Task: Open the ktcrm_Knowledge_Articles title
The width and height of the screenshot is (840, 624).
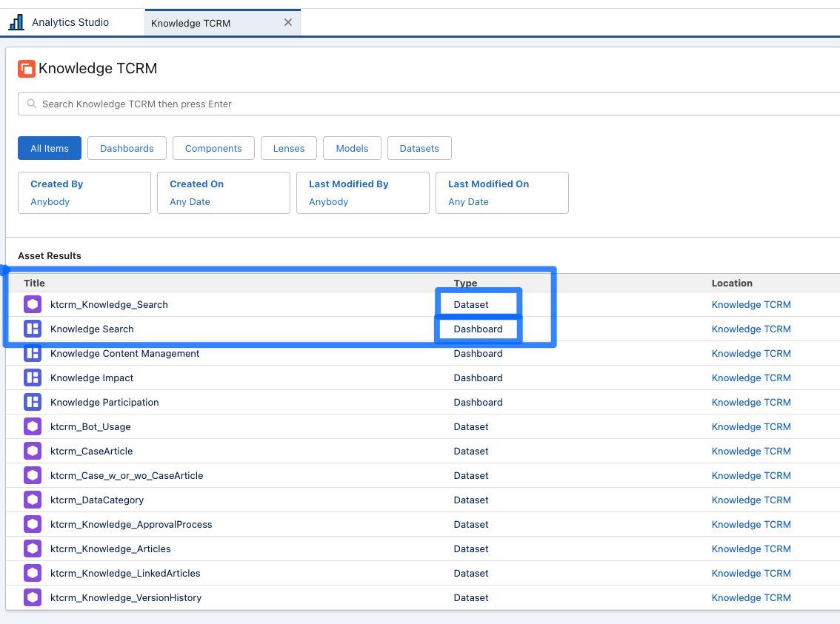Action: pyautogui.click(x=110, y=549)
